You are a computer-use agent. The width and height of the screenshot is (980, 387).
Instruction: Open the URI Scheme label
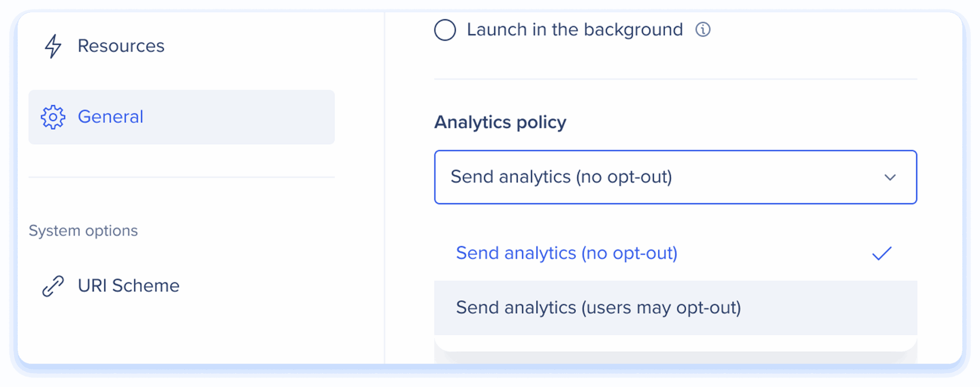pyautogui.click(x=129, y=286)
